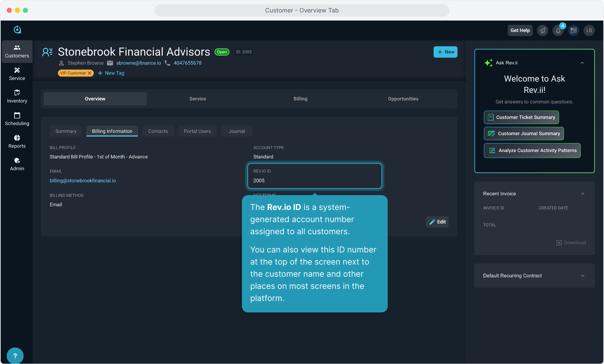The width and height of the screenshot is (604, 364).
Task: Click Customer Journal Summary button
Action: 524,133
